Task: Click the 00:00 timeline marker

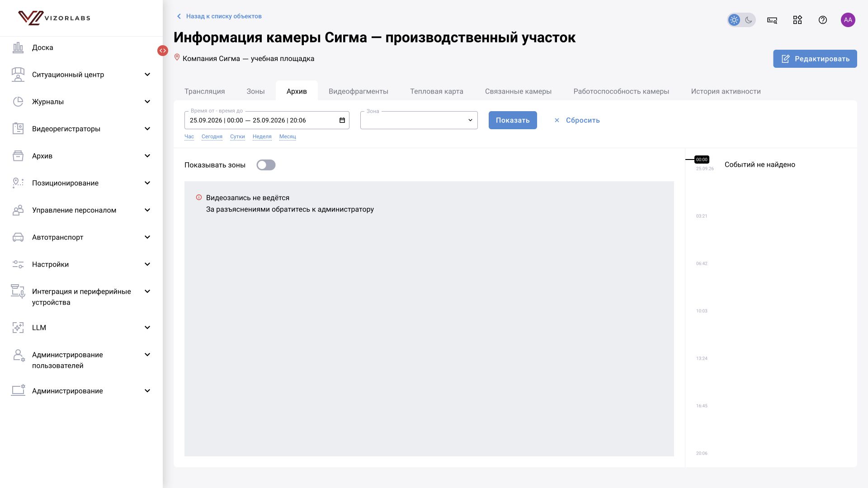Action: (702, 160)
